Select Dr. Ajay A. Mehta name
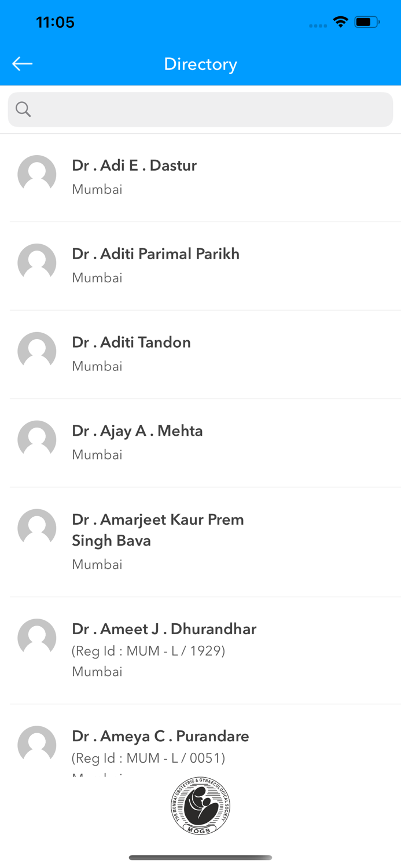The height and width of the screenshot is (868, 401). 137,431
